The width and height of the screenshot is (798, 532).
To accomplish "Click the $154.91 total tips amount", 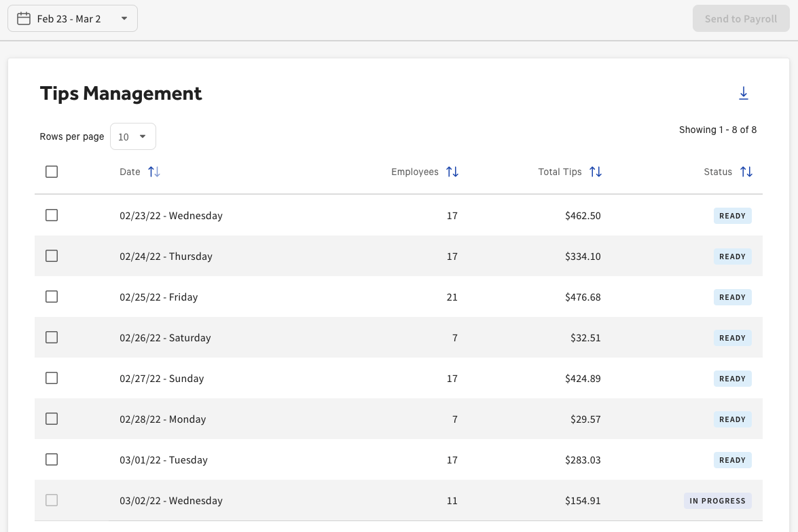I will (583, 501).
